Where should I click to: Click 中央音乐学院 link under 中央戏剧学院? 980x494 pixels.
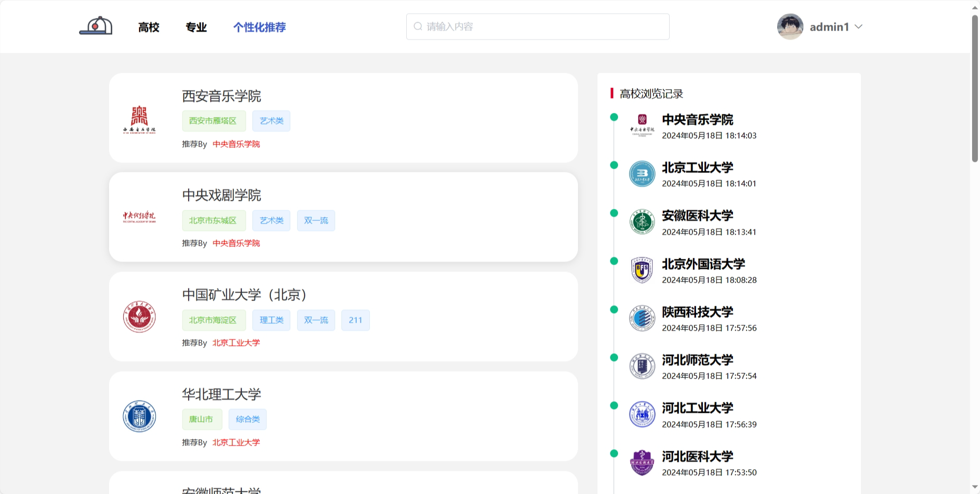point(236,243)
